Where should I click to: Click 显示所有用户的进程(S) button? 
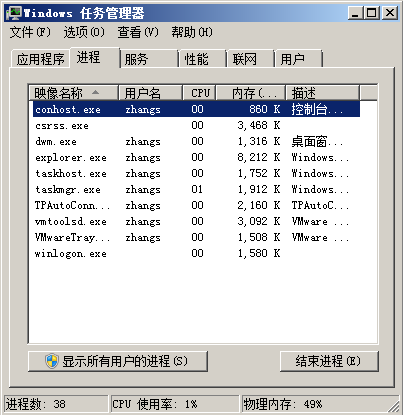click(x=118, y=361)
